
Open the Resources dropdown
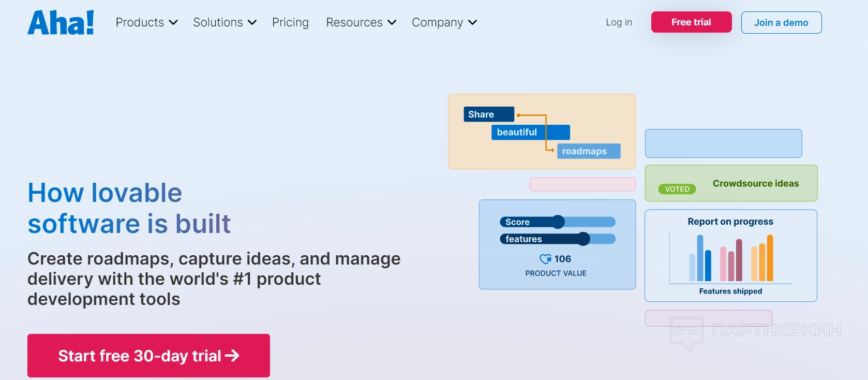(x=361, y=22)
